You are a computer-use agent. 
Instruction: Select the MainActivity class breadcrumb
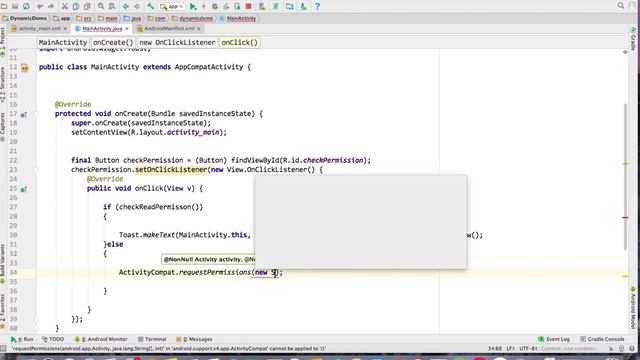click(238, 18)
